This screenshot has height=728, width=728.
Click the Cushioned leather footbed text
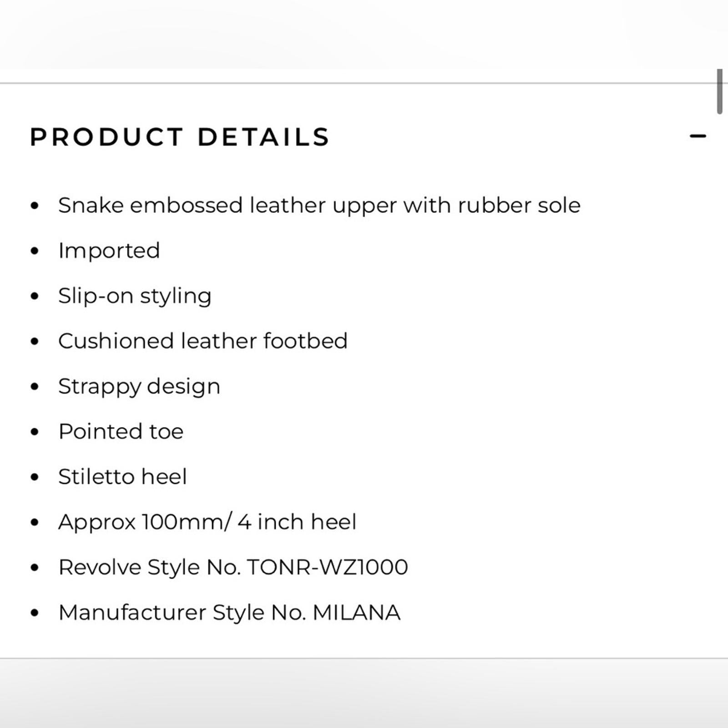click(x=203, y=341)
